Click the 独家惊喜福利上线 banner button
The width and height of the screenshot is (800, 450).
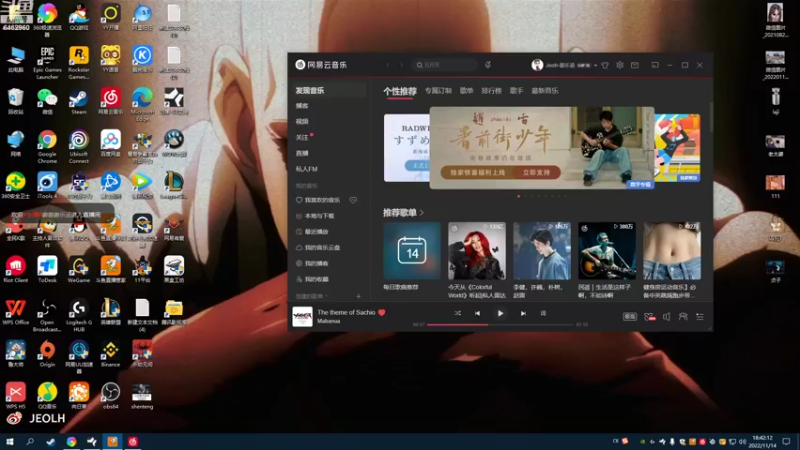477,172
